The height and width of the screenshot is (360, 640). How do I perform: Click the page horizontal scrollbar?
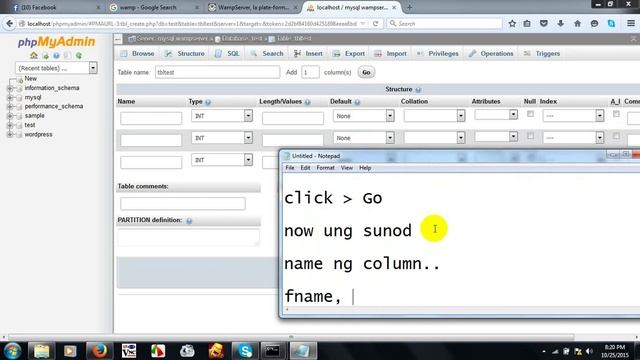[291, 337]
